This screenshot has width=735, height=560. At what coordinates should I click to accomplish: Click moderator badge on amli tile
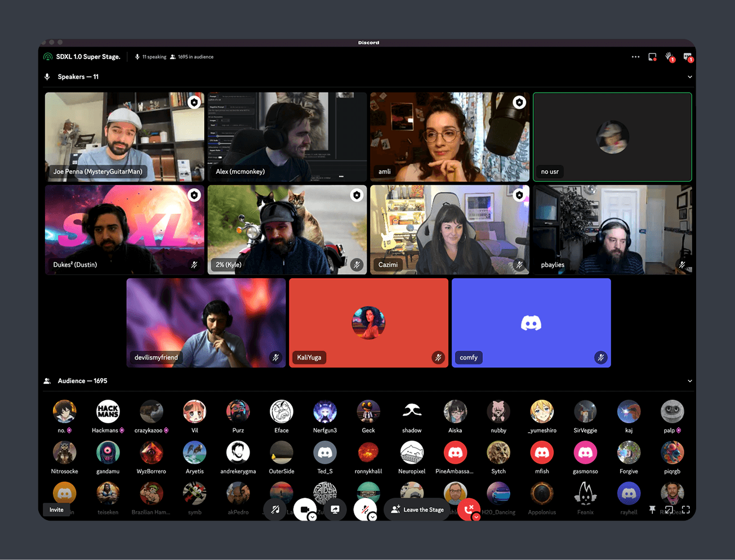tap(519, 102)
